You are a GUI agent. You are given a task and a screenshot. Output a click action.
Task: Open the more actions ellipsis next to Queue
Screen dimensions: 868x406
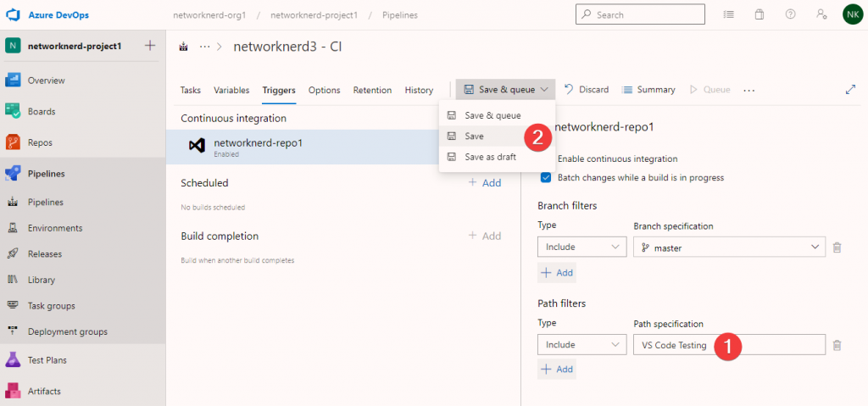(749, 90)
